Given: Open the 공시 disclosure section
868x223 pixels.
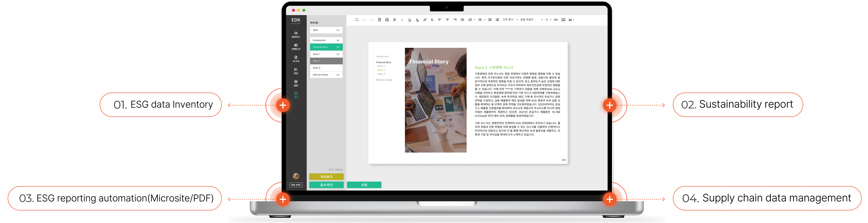Looking at the screenshot, I should (296, 95).
